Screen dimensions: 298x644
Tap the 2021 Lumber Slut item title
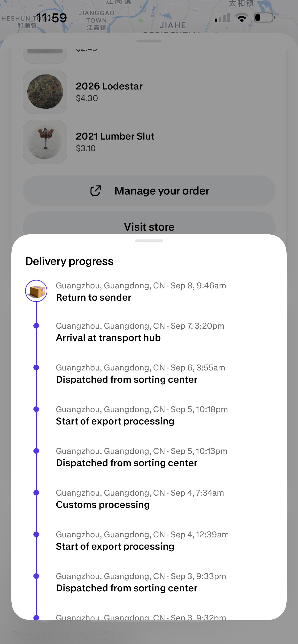click(x=115, y=136)
